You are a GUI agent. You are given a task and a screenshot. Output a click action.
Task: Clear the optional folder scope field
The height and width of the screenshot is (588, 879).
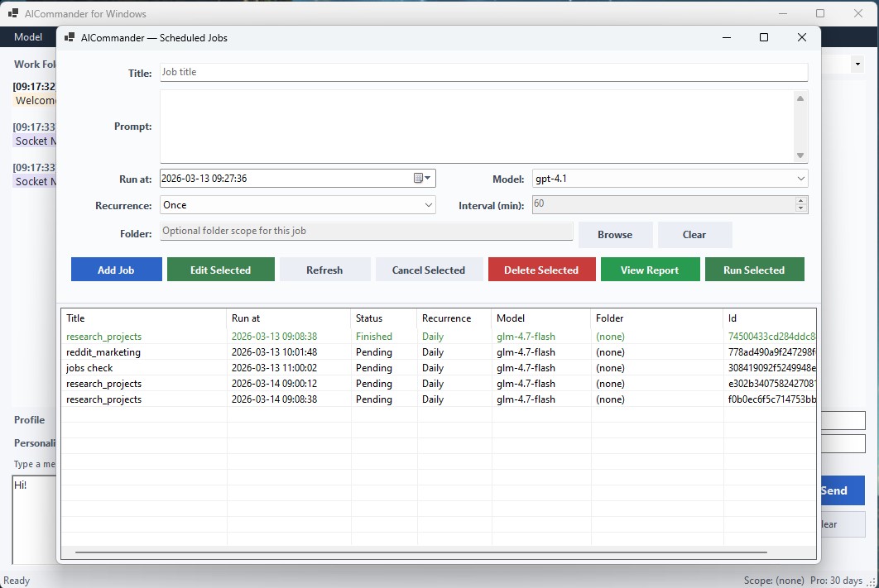pos(694,234)
